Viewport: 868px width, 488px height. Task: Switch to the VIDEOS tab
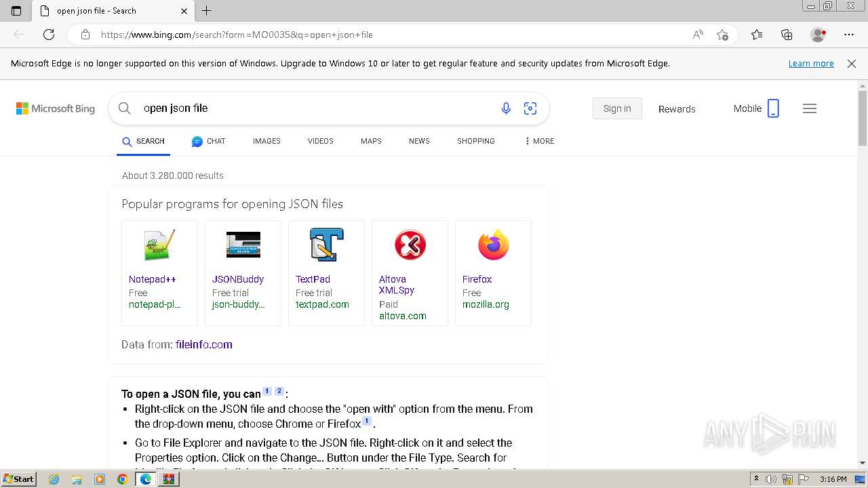pos(320,141)
